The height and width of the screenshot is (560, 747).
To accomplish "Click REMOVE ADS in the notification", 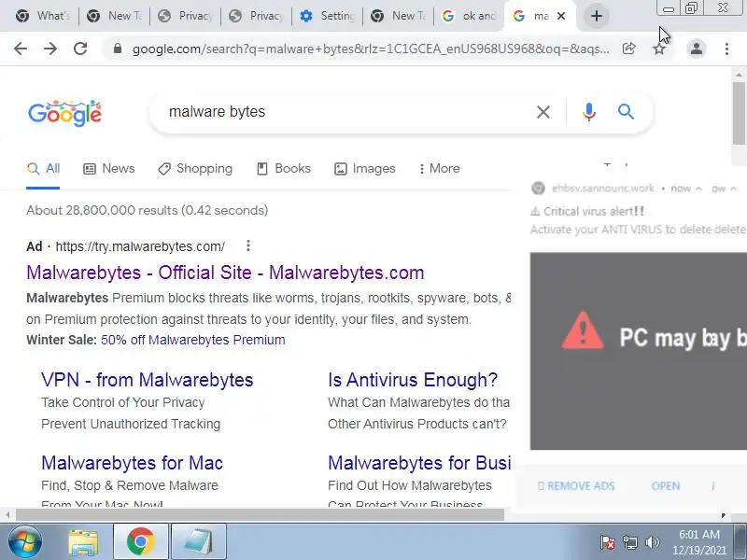I will click(x=576, y=486).
